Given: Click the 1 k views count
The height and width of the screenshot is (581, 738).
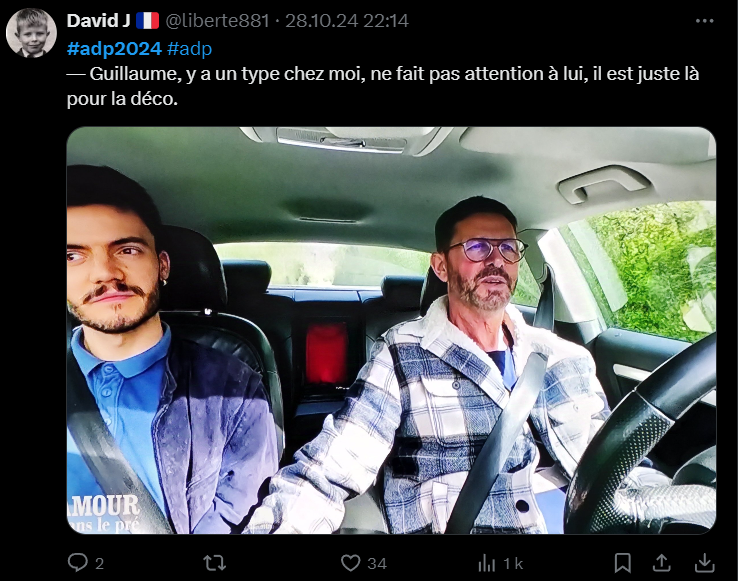Looking at the screenshot, I should [513, 564].
